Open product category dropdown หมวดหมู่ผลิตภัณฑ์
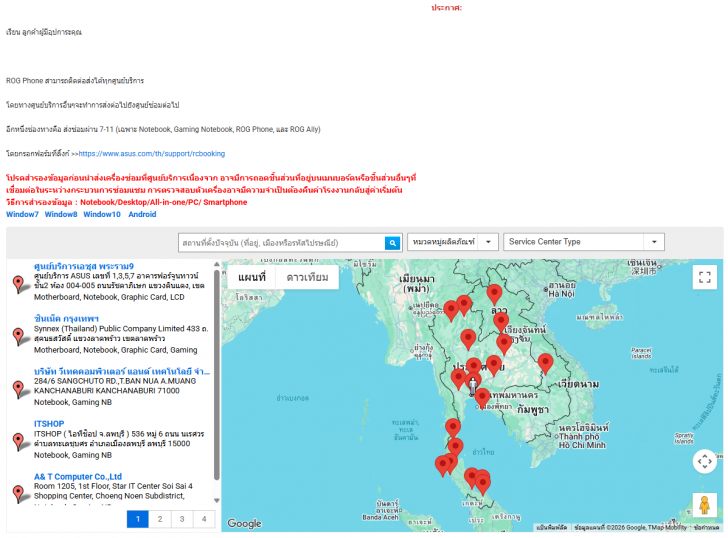Viewport: 728px width, 538px height. [x=453, y=242]
